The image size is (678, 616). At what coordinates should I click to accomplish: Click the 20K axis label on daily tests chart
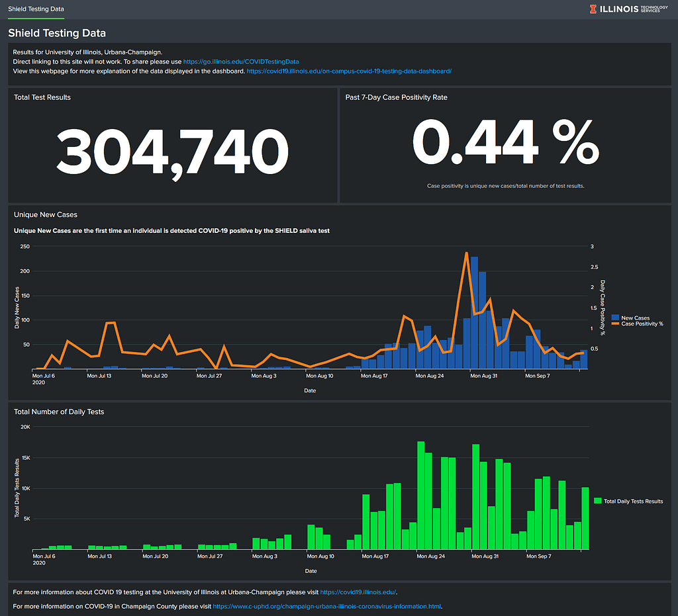[26, 427]
